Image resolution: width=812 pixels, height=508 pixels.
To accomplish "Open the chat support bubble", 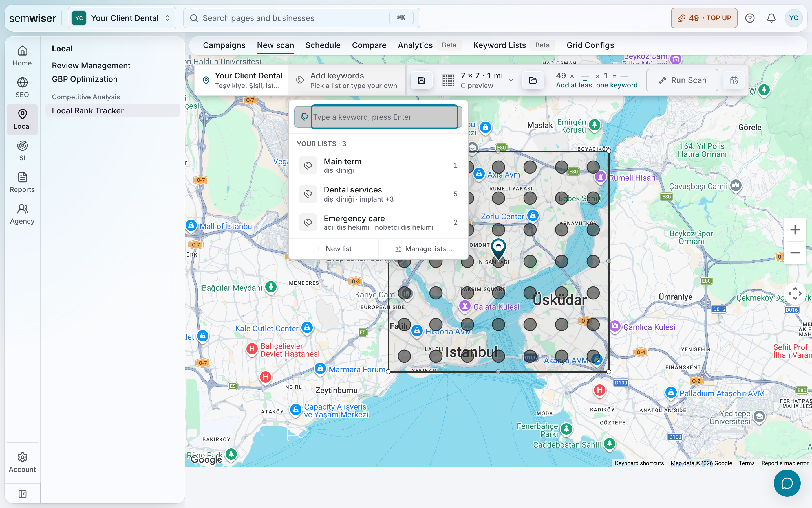I will point(787,483).
